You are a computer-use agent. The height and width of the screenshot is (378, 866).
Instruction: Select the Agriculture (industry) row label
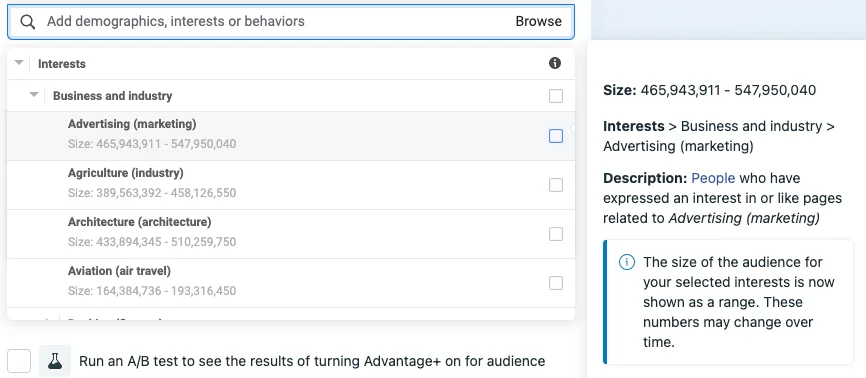[125, 173]
